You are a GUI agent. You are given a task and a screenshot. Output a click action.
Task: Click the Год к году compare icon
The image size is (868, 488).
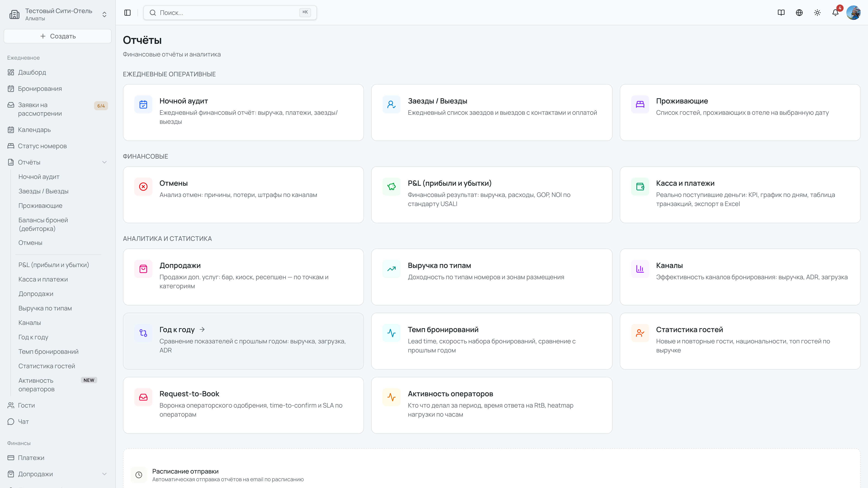[143, 333]
